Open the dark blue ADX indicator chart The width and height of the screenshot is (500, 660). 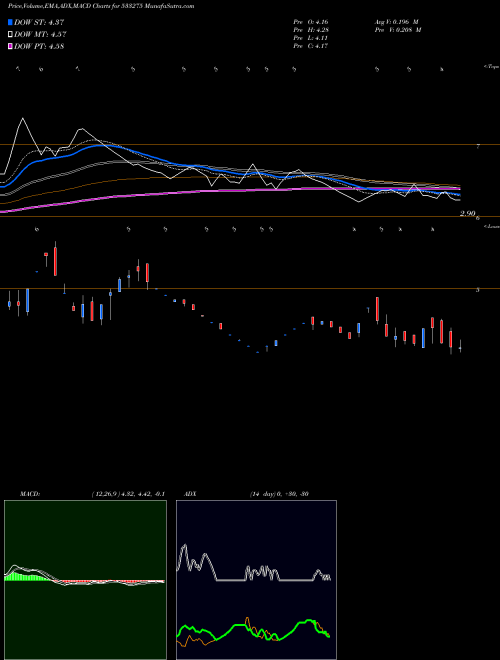(x=256, y=580)
